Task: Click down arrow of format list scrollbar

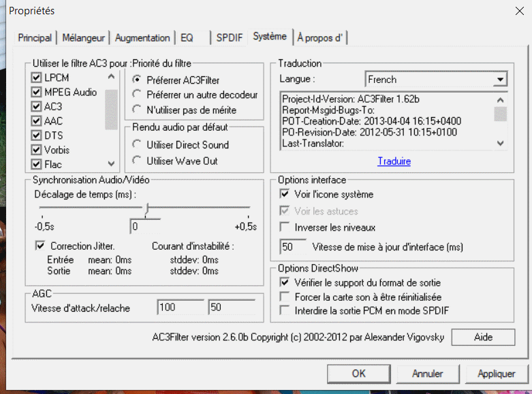Action: (x=111, y=164)
